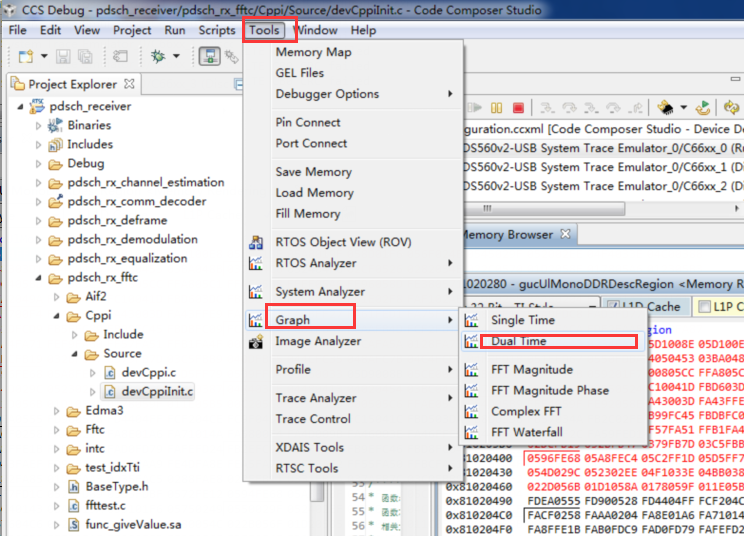
Task: Open the File menu
Action: [18, 30]
